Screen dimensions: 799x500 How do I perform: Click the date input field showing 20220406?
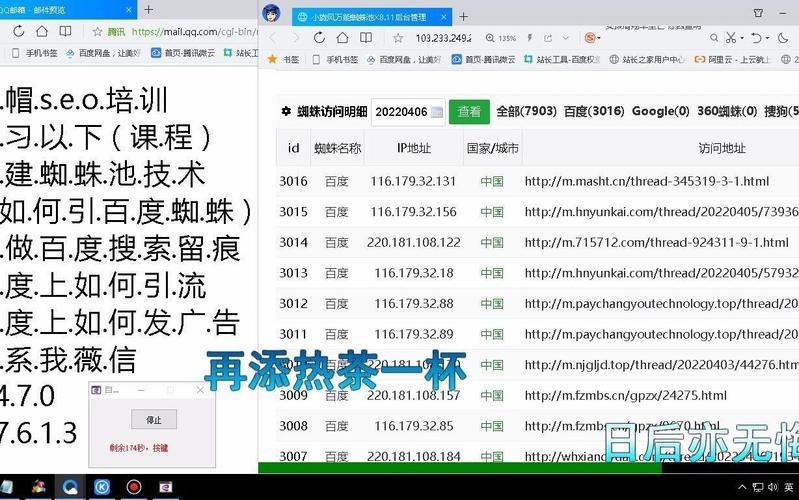(400, 113)
